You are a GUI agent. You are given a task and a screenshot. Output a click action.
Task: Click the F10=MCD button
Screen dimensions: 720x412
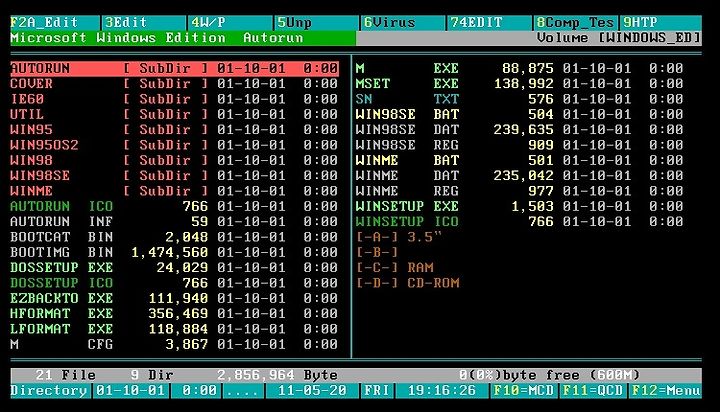523,390
